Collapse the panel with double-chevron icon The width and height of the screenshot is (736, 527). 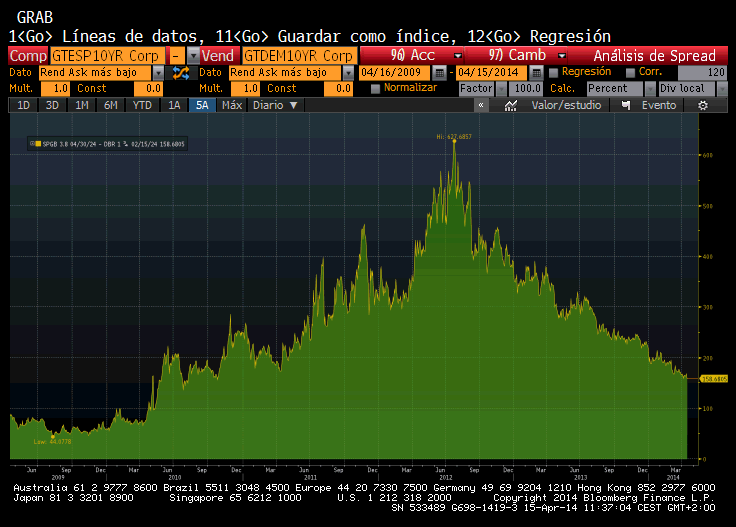(x=481, y=106)
